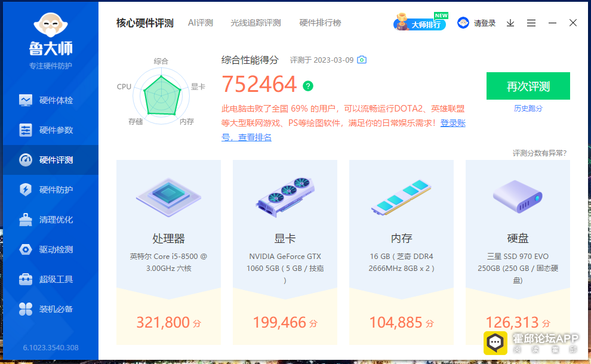591x364 pixels.
Task: Minimize the 鲁大师 window
Action: (552, 23)
